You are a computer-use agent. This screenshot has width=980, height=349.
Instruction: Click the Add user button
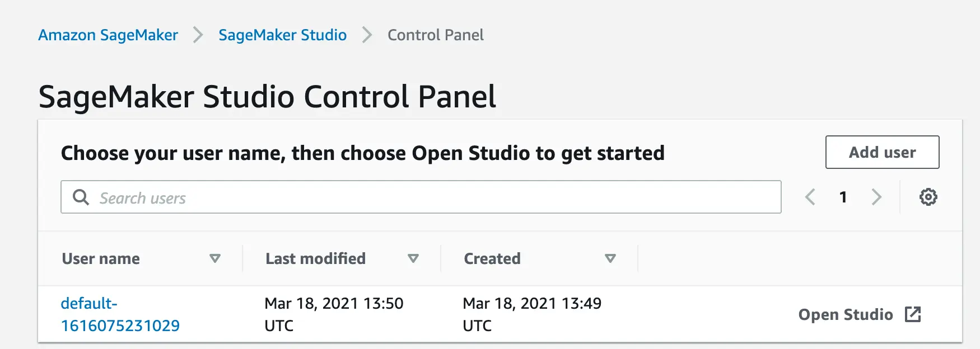881,152
